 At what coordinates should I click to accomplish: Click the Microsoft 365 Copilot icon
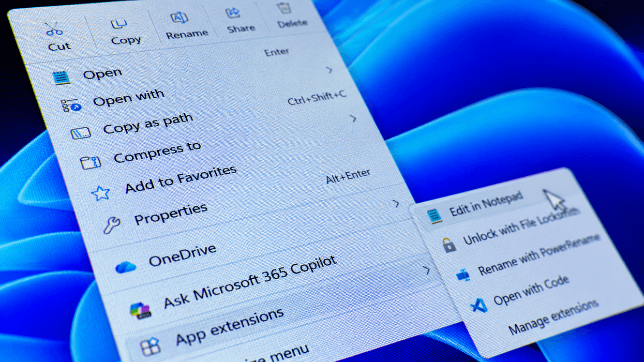pos(140,310)
